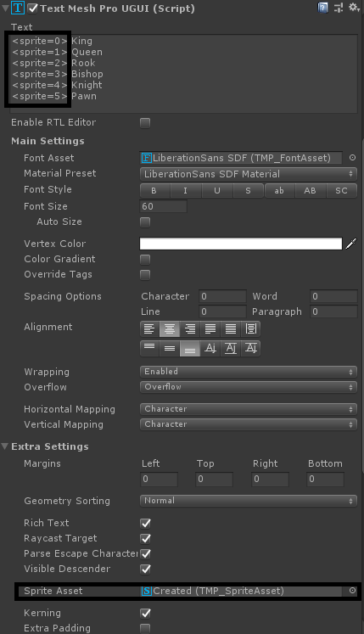
Task: Enable Override Tags checkbox
Action: (145, 275)
